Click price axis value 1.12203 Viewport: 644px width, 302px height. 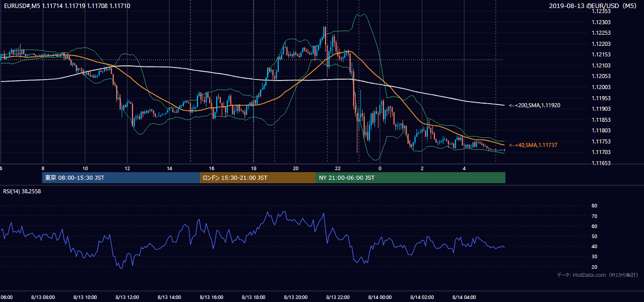point(601,44)
